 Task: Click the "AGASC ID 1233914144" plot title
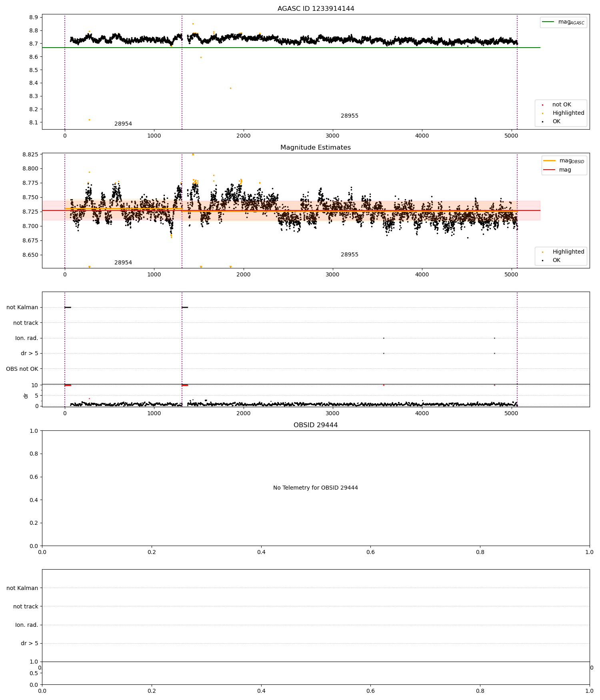(316, 9)
